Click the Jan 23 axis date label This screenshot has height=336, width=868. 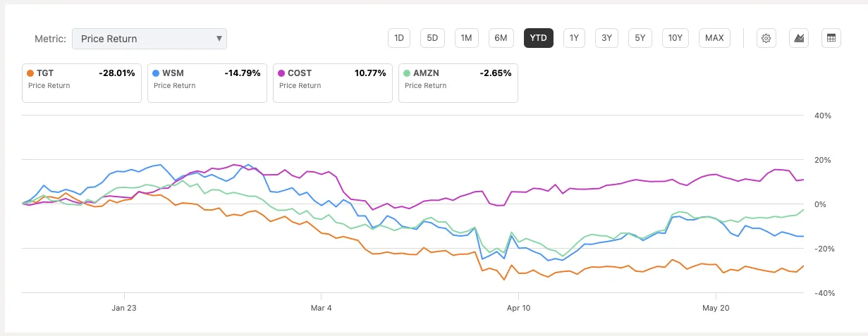pyautogui.click(x=124, y=307)
